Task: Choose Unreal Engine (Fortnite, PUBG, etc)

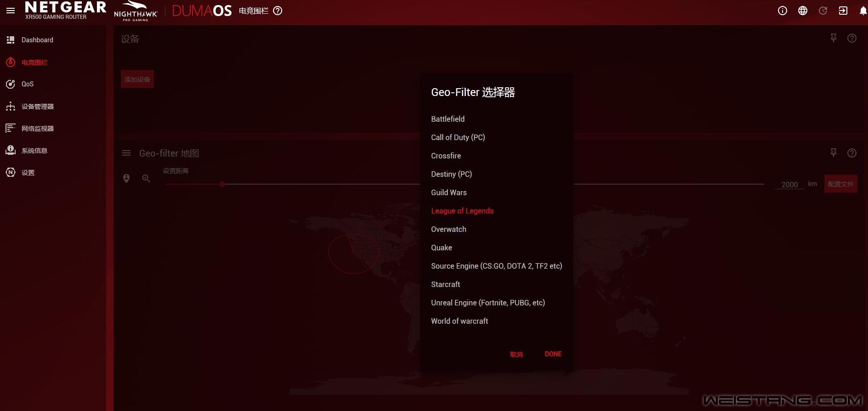Action: point(488,303)
